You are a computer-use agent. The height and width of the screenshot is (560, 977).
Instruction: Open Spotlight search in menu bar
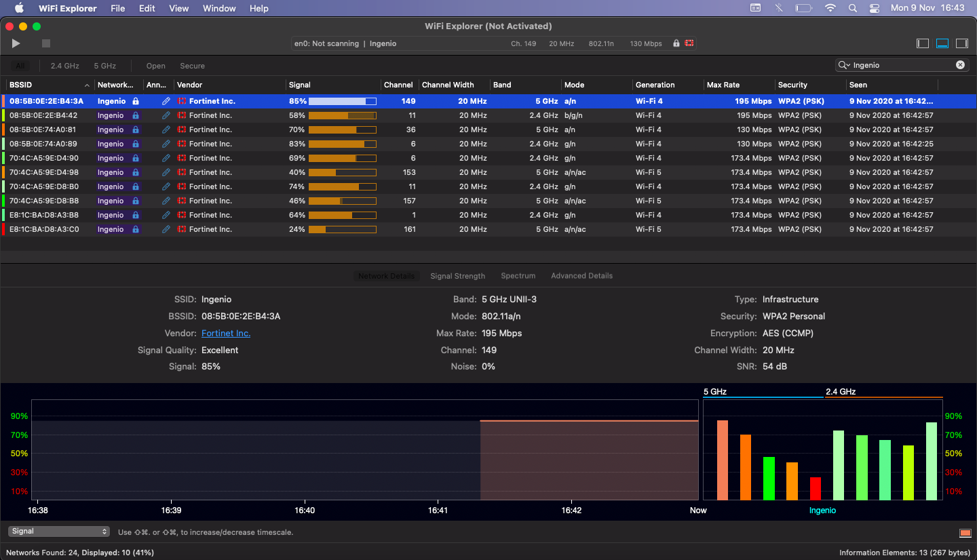pyautogui.click(x=853, y=8)
